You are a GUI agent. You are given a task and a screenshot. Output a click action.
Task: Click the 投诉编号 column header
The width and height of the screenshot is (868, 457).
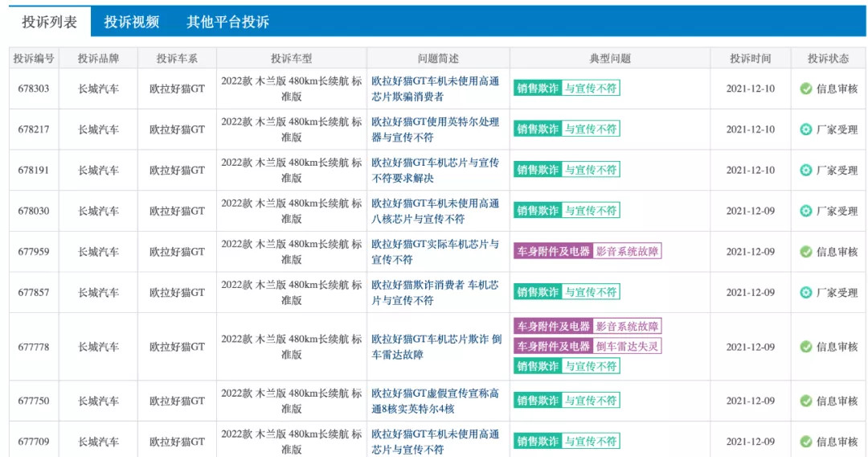[34, 58]
